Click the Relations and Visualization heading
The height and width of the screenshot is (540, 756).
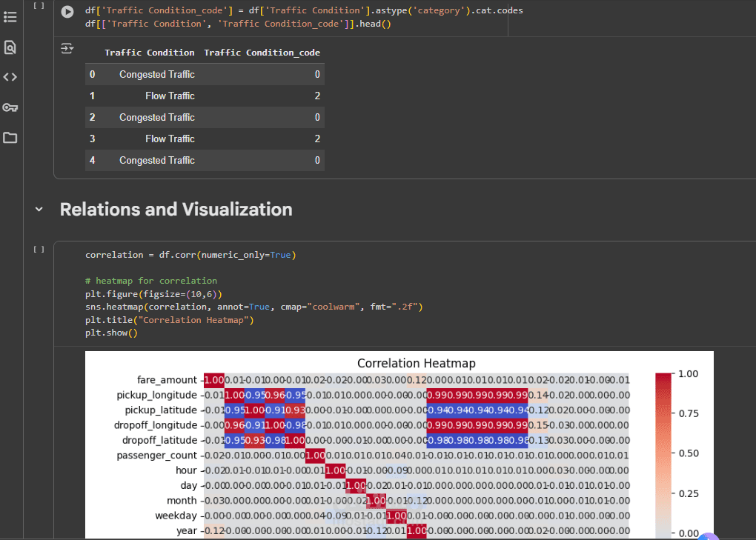(x=176, y=210)
